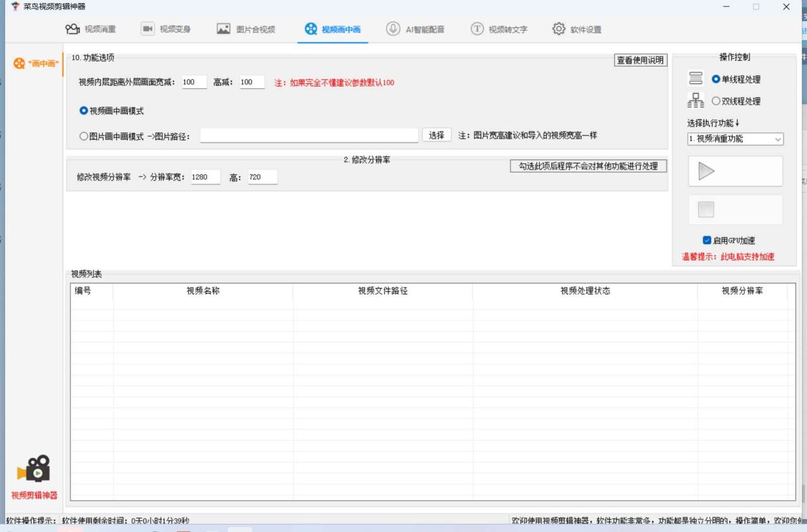Click the camera icon on 视频变身 tab
The image size is (807, 532).
pos(146,28)
